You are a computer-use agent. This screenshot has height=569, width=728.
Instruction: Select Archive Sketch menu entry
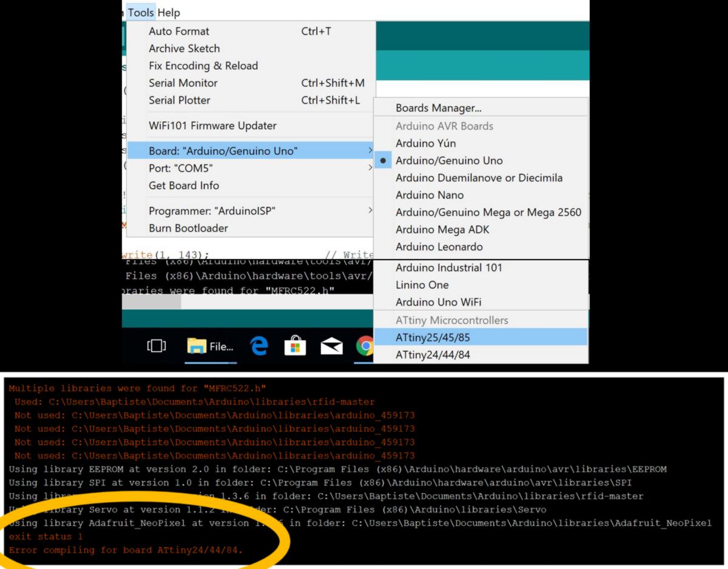251,49
